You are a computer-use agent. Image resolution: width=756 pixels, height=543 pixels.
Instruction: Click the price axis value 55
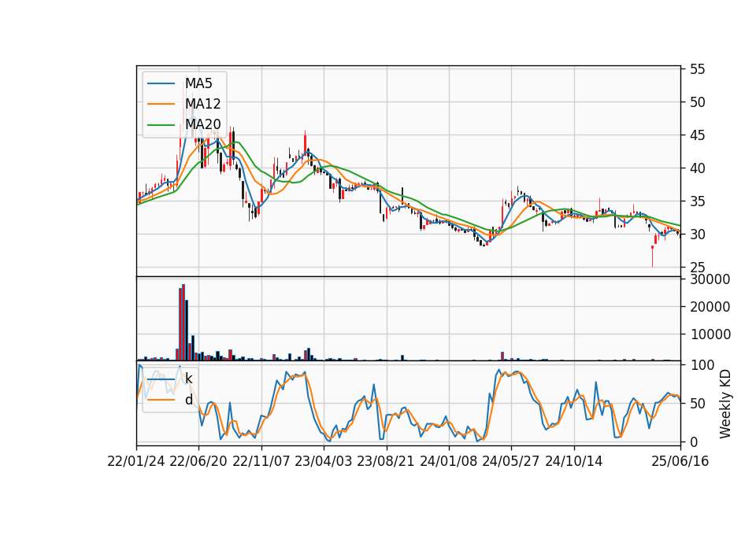[697, 69]
